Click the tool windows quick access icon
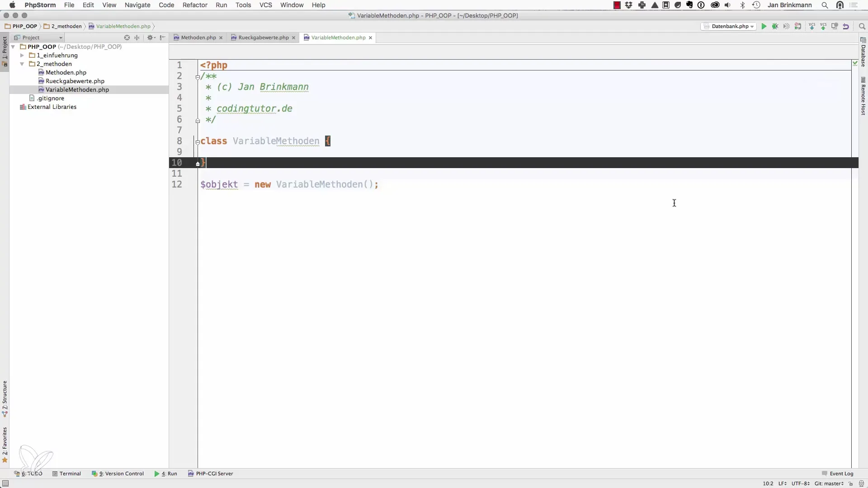 tap(5, 483)
